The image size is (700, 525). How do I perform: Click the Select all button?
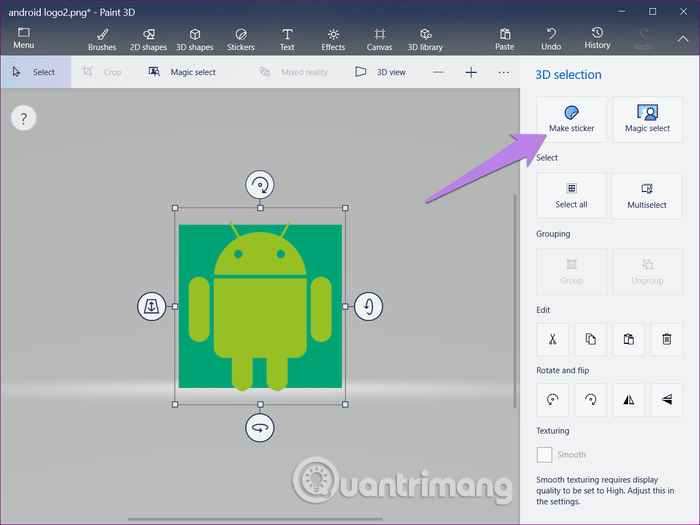571,196
